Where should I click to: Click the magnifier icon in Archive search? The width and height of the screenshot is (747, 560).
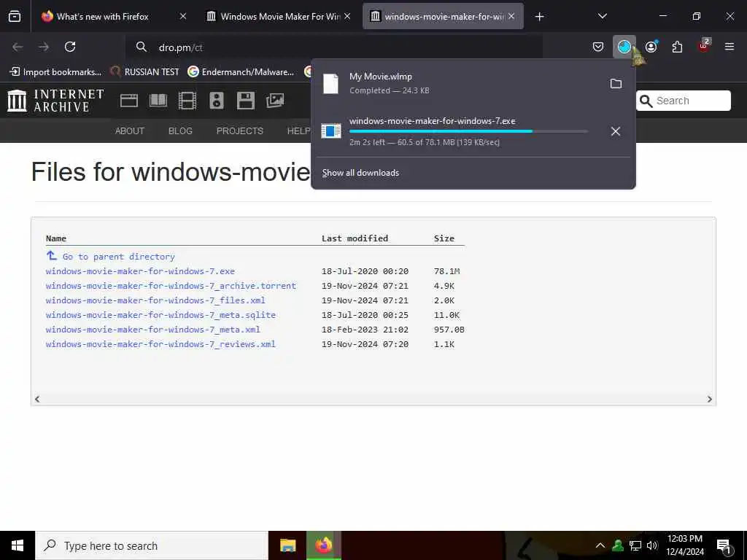click(646, 101)
